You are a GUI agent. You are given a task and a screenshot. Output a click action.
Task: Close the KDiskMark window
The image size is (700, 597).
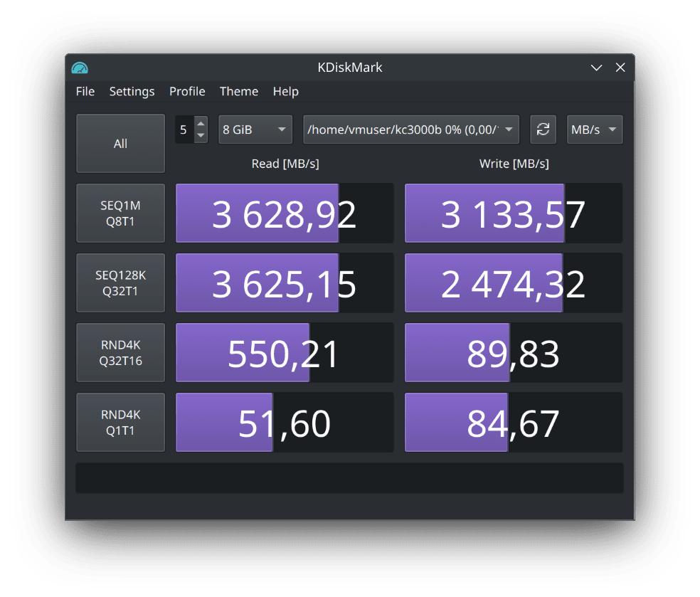coord(620,68)
